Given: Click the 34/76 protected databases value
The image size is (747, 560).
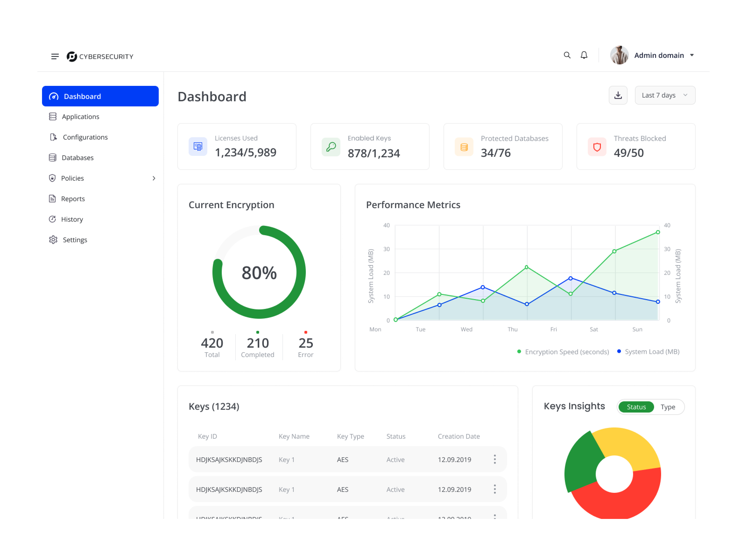Looking at the screenshot, I should tap(496, 153).
